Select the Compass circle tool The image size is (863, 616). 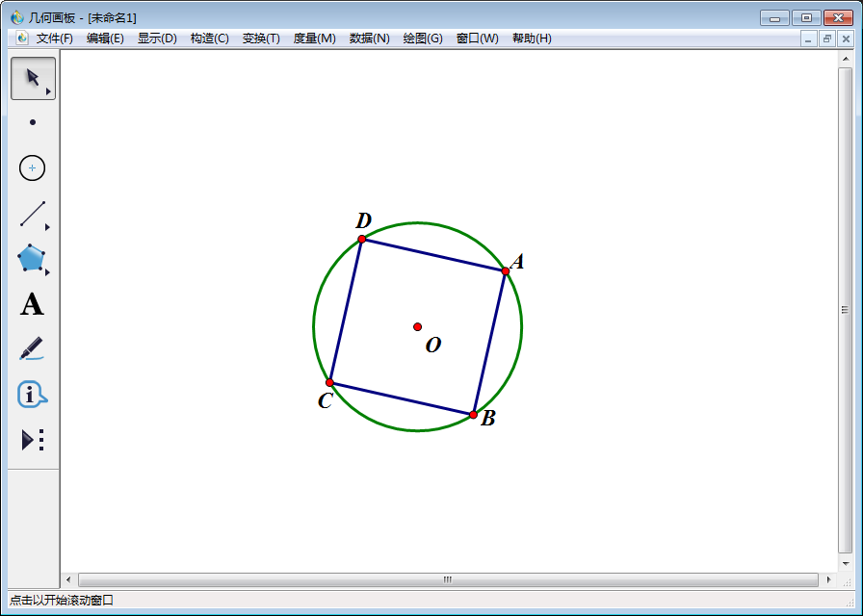[33, 167]
